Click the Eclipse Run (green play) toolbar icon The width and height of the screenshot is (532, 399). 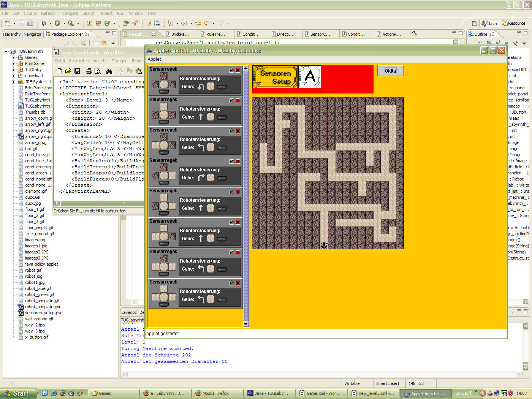tap(57, 23)
